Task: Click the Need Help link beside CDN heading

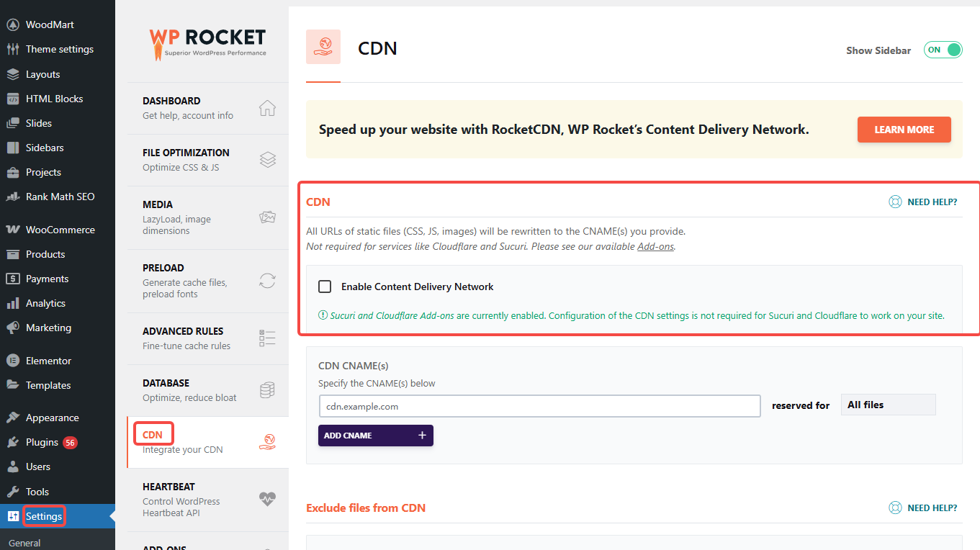Action: [x=923, y=202]
